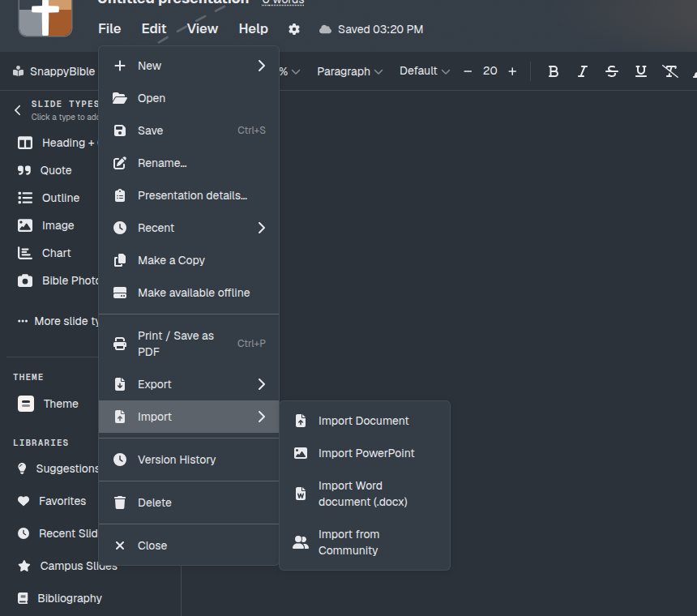
Task: Open Recent Slides library
Action: point(58,533)
